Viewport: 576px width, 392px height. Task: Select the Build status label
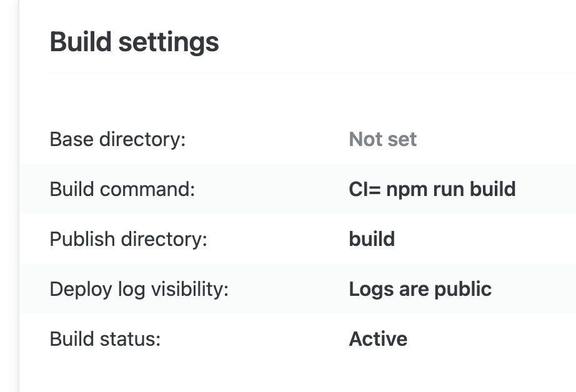(105, 339)
